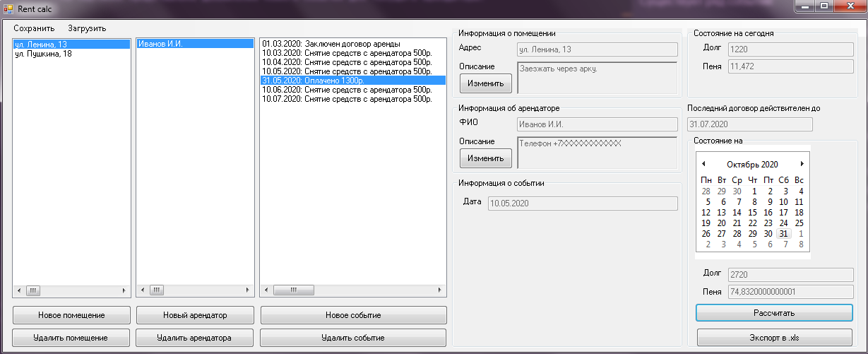Maximize the Rent calc window
This screenshot has height=354, width=868.
[824, 6]
